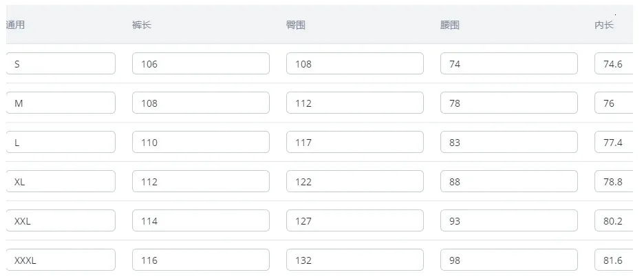644x279 pixels.
Task: Select the size field containing M
Action: click(61, 103)
